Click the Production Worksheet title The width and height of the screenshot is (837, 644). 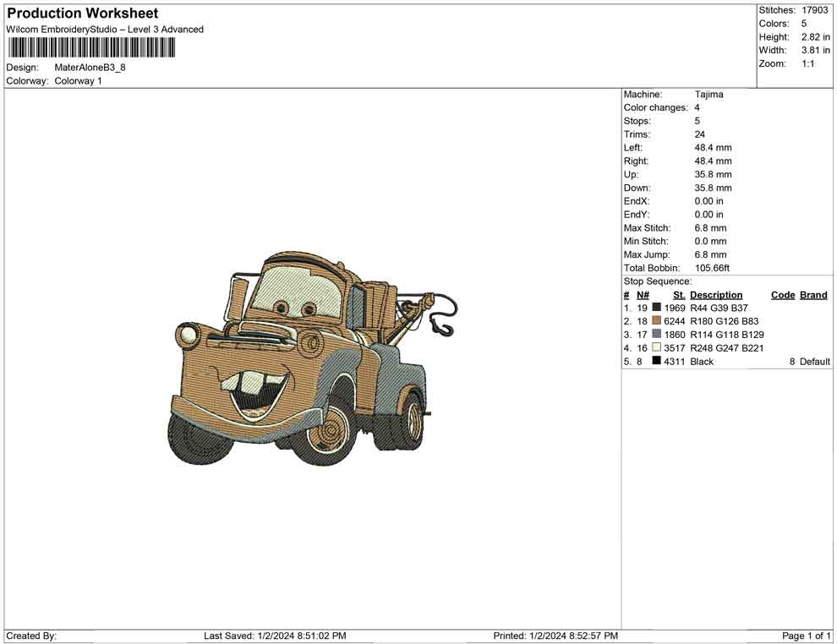coord(82,14)
